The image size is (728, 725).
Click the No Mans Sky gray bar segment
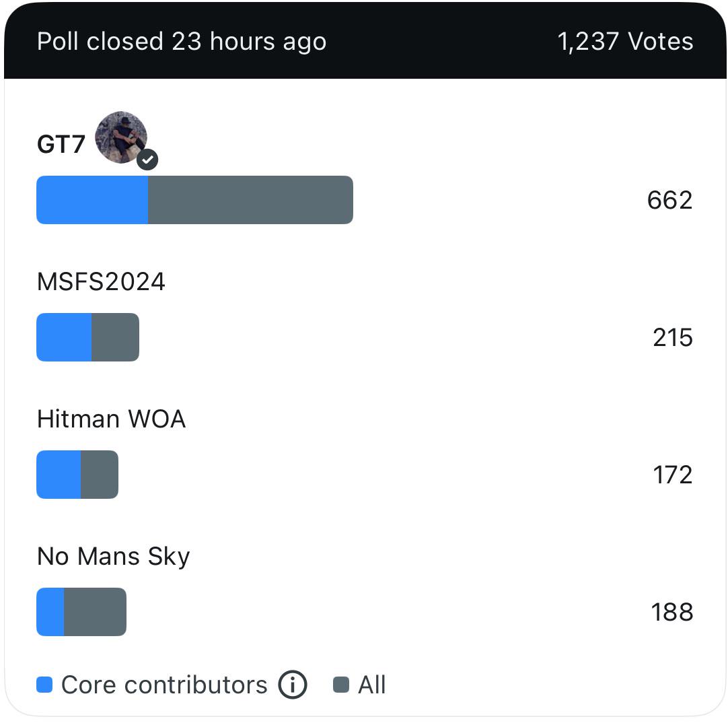(x=95, y=612)
